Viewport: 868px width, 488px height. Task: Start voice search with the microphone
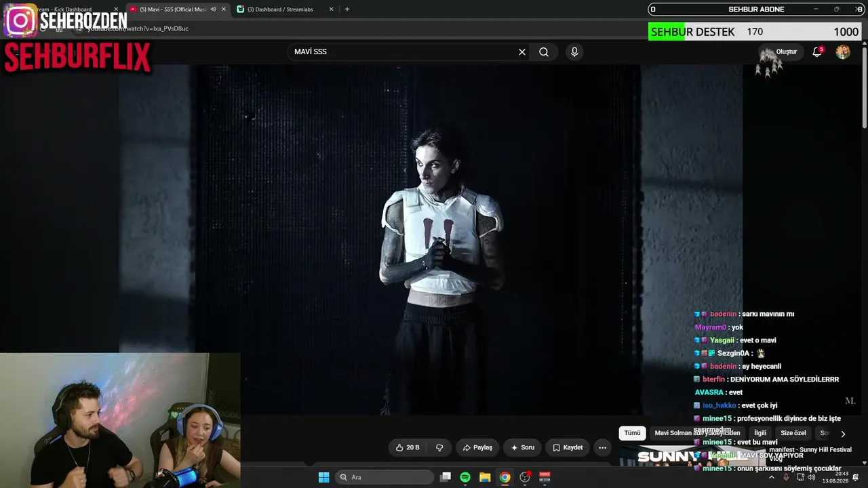(574, 52)
